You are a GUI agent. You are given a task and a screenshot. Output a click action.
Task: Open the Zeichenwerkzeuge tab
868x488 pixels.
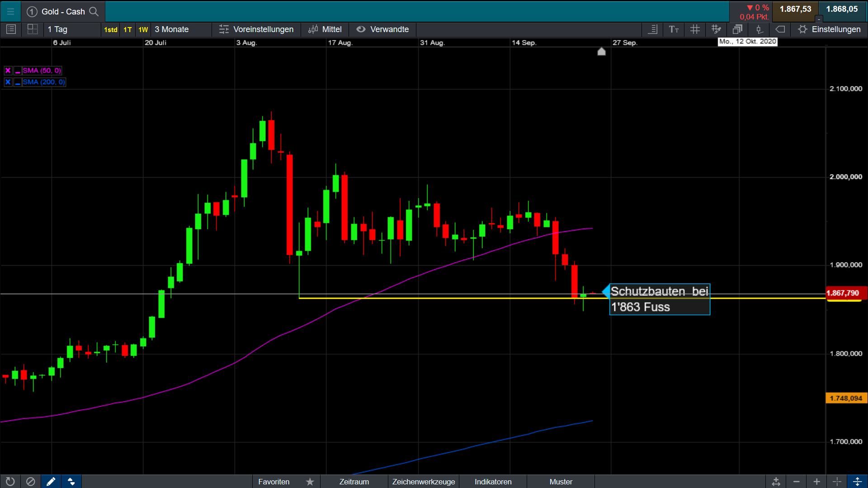tap(423, 482)
